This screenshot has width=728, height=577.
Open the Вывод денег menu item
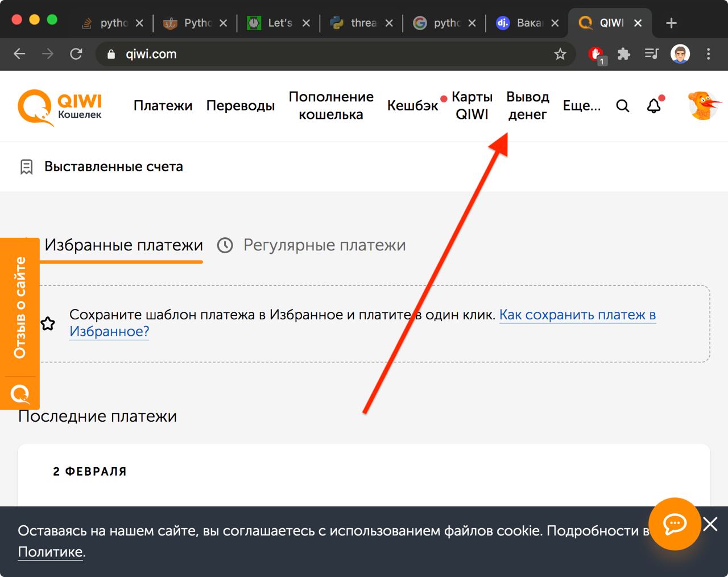click(527, 106)
